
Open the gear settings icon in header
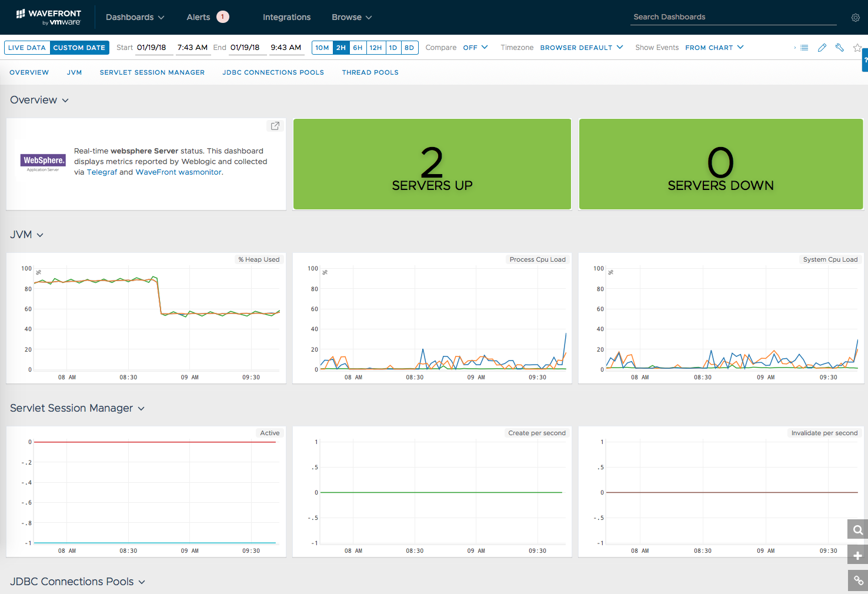point(856,18)
